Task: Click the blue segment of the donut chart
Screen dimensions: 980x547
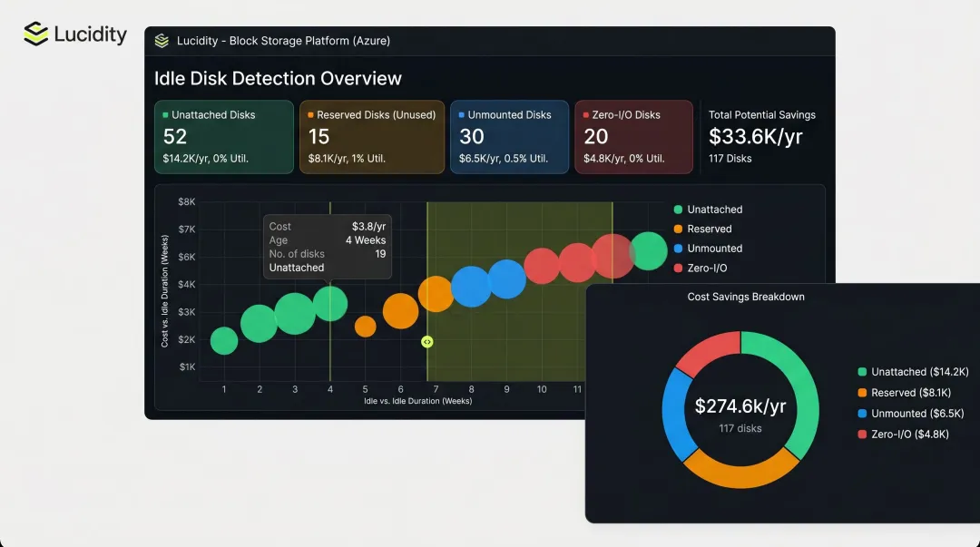Action: (x=676, y=414)
